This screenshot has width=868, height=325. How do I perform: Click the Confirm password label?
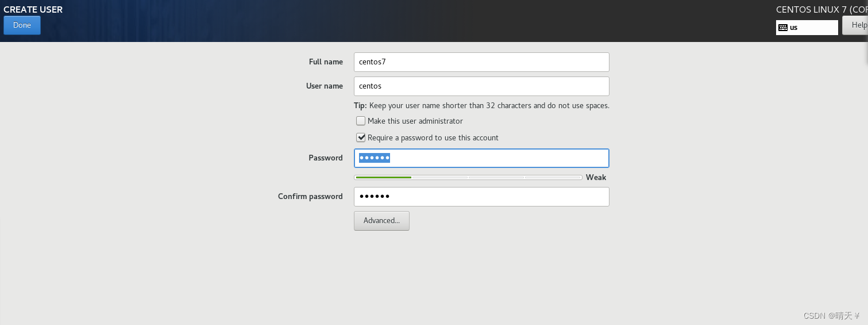pyautogui.click(x=310, y=197)
